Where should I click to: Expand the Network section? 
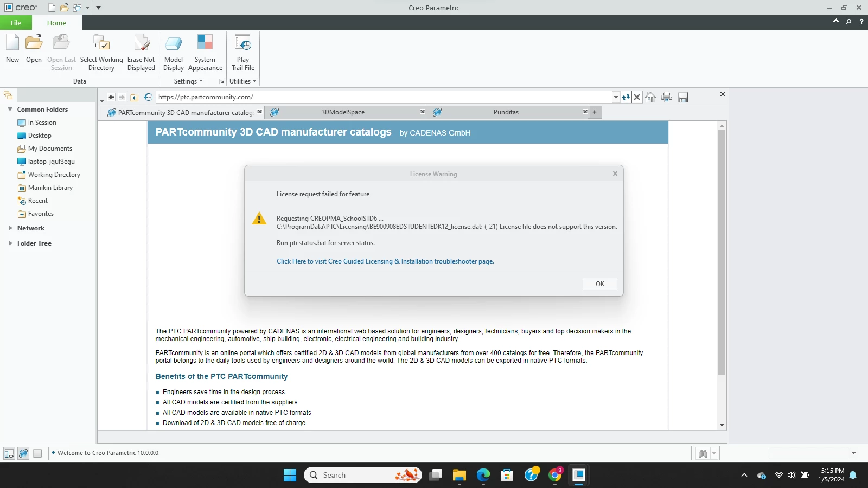tap(10, 228)
